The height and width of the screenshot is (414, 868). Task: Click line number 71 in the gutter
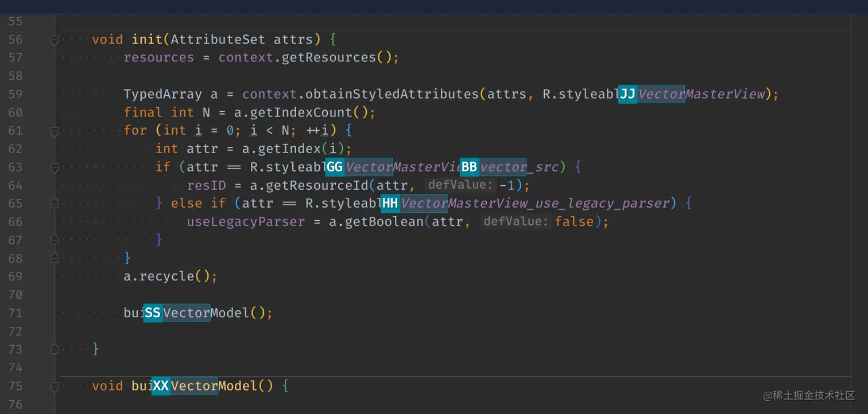(15, 313)
